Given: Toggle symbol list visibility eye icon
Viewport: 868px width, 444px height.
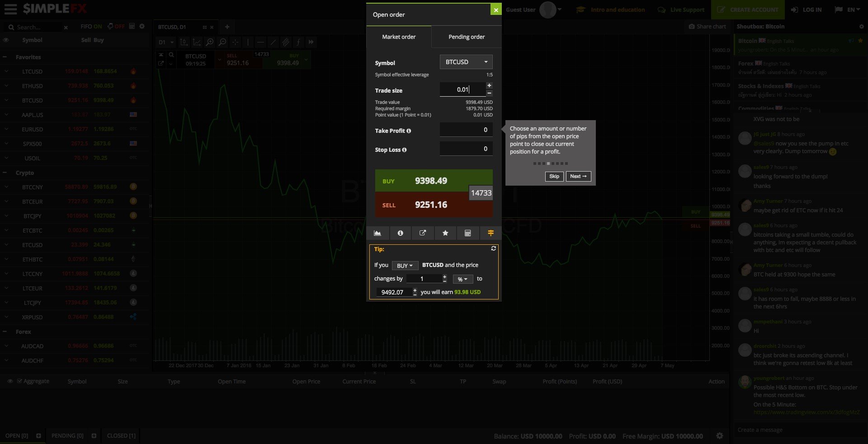Looking at the screenshot, I should pos(6,40).
